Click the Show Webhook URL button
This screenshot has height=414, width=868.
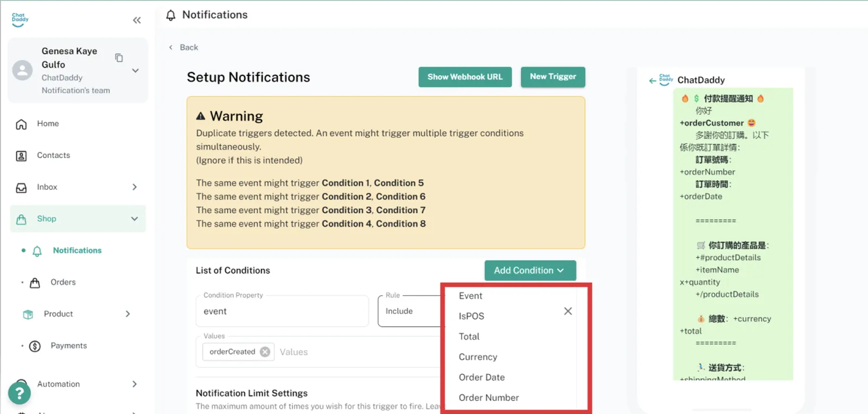tap(464, 77)
